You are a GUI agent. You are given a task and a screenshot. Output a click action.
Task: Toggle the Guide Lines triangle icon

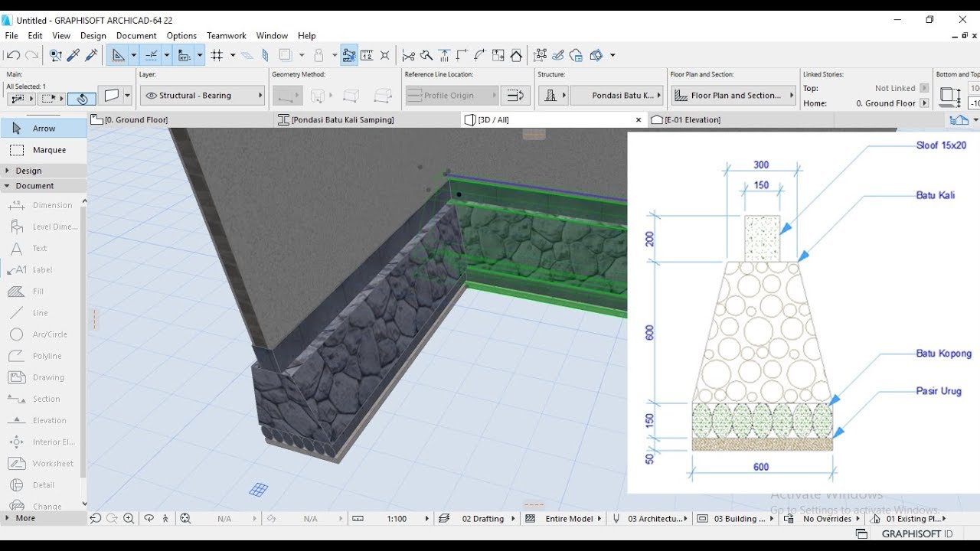[x=118, y=55]
